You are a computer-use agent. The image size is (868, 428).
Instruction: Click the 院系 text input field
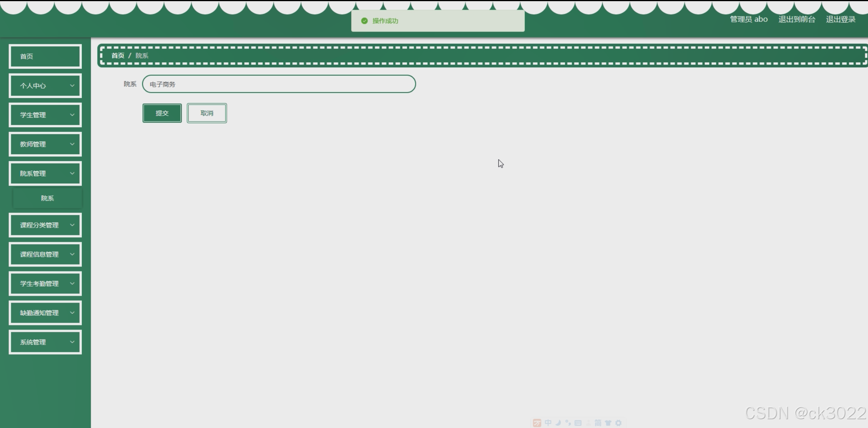279,84
